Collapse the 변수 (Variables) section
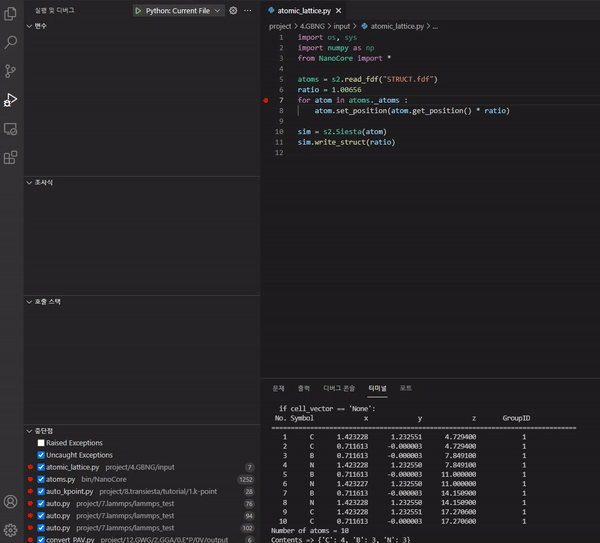Image resolution: width=600 pixels, height=543 pixels. pos(40,25)
